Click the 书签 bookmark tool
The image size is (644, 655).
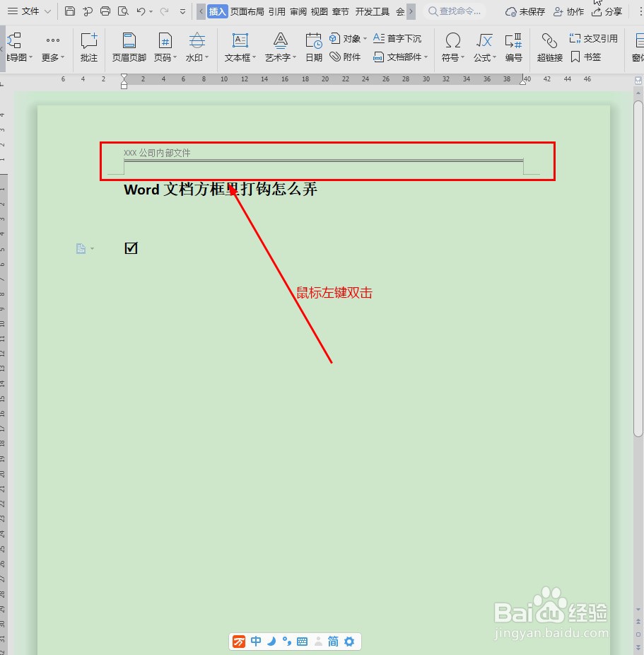point(585,57)
